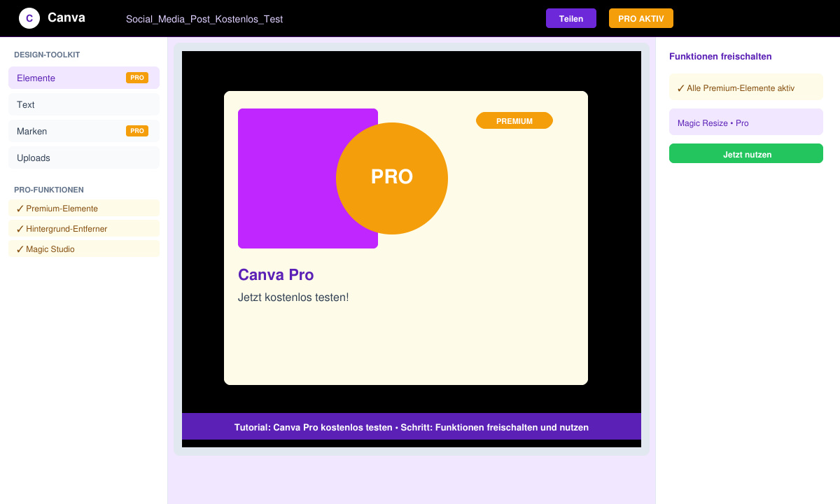Click the PREMIUM badge on the design

click(x=514, y=120)
